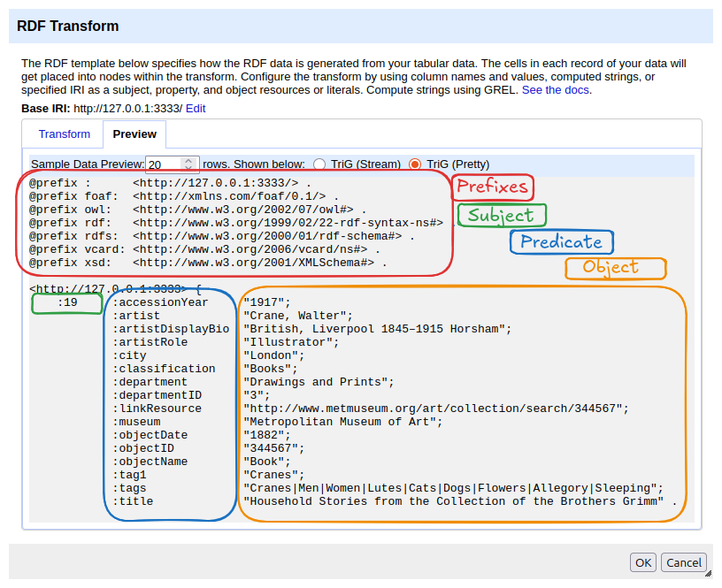
Task: Click the '@prefix rdfs:' line
Action: pos(222,236)
